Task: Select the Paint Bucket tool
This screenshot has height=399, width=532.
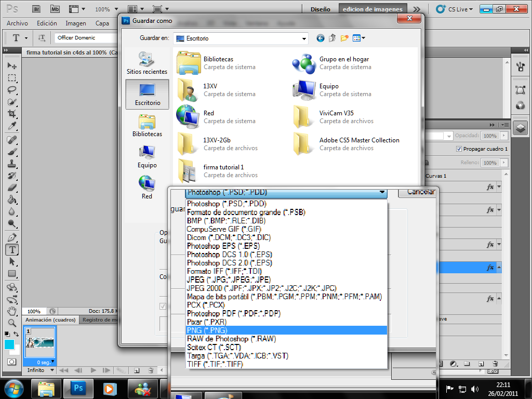Action: 12,199
